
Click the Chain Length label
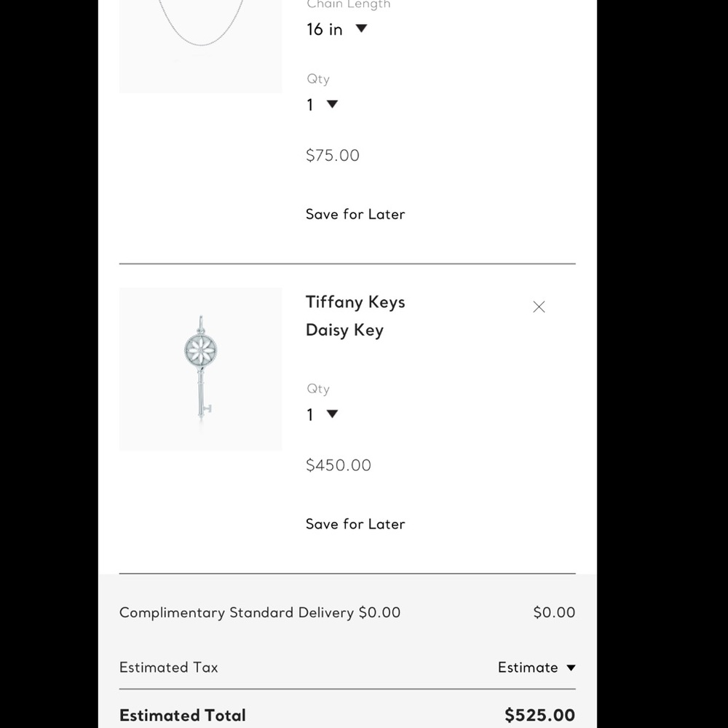coord(348,4)
